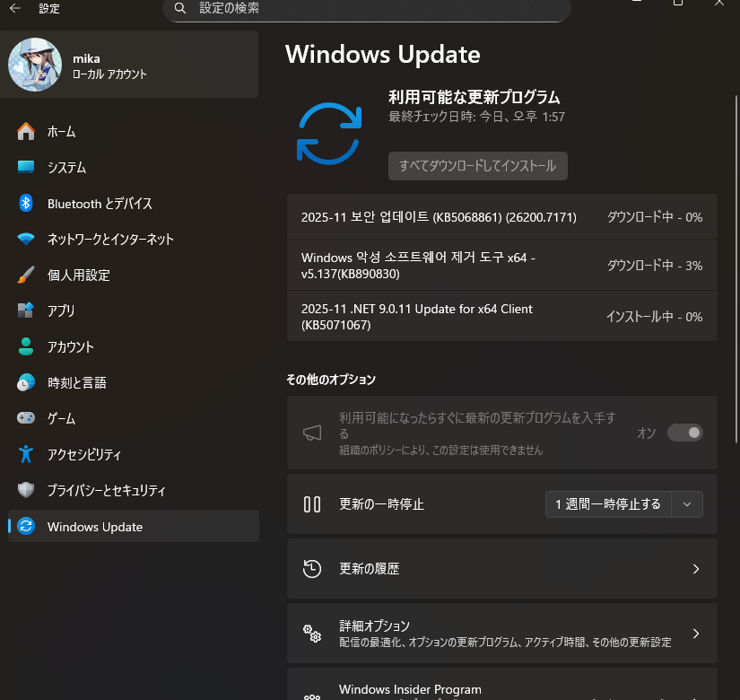Select システム in the navigation
The height and width of the screenshot is (700, 740).
(x=134, y=167)
